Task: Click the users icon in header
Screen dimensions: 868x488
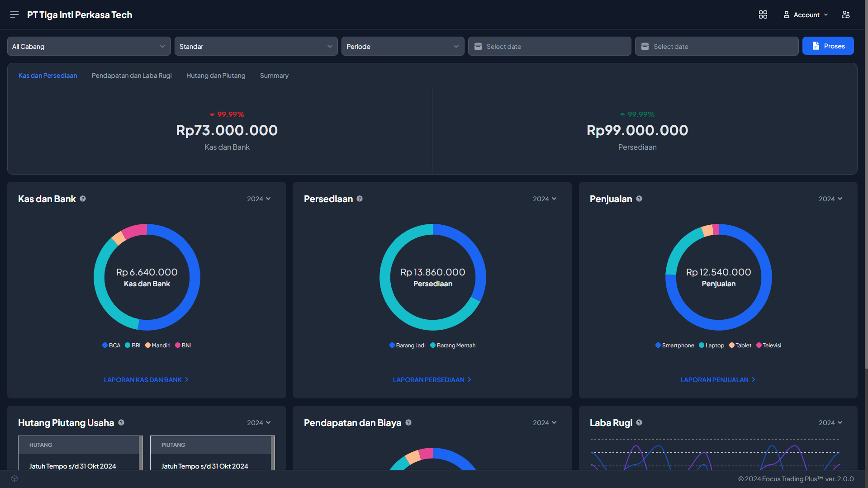Action: 845,14
